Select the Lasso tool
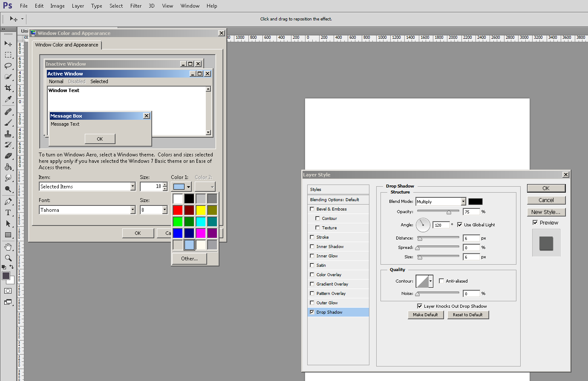588x381 pixels. coord(8,66)
